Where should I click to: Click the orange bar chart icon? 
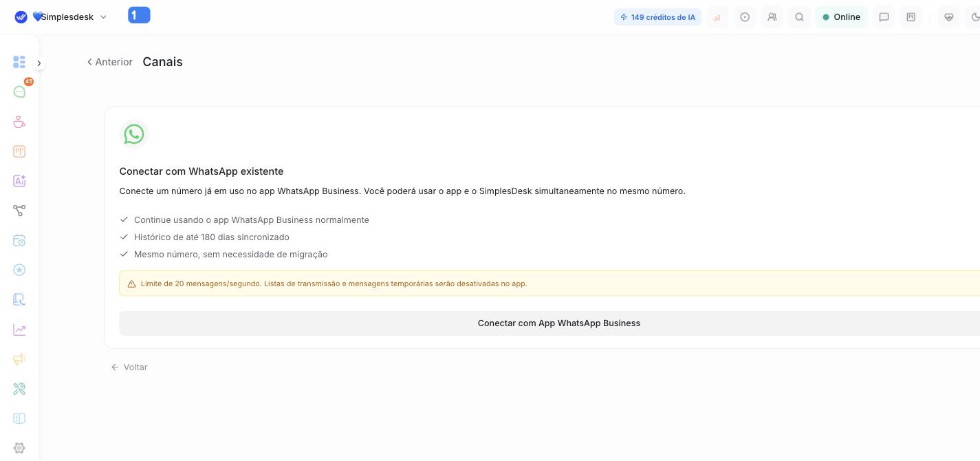click(717, 17)
